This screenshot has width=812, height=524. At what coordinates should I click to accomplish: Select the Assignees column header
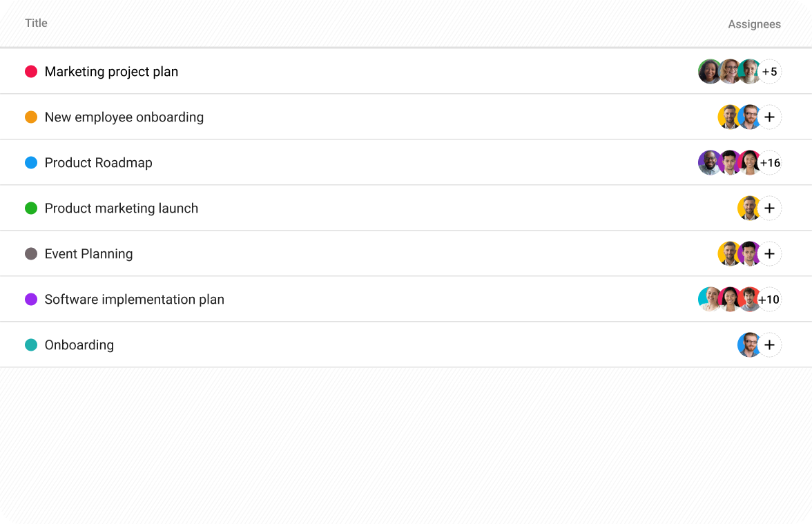(x=754, y=23)
